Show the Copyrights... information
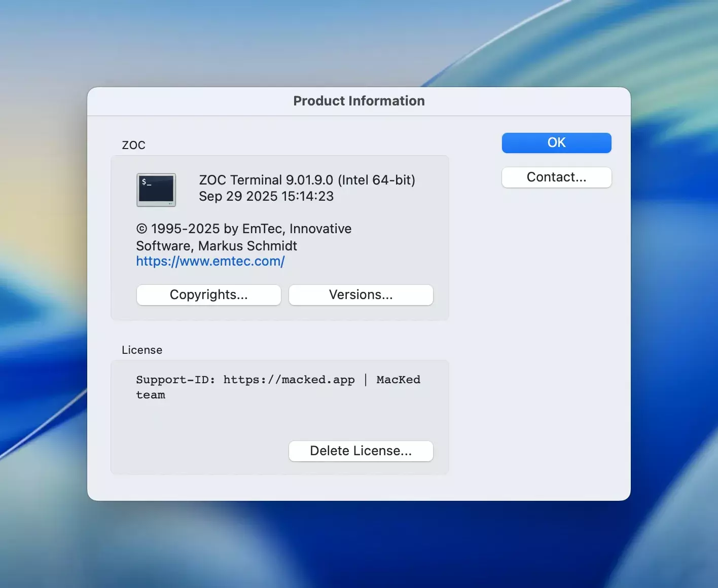Screen dimensions: 718x588 [x=208, y=295]
